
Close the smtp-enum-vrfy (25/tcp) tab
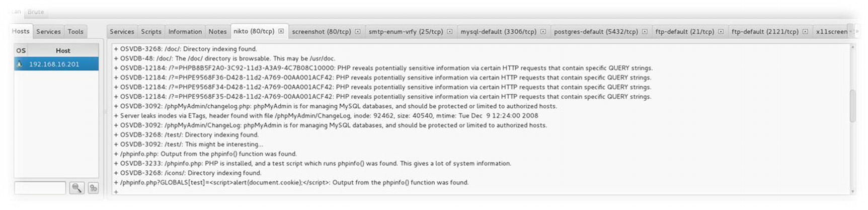click(449, 31)
